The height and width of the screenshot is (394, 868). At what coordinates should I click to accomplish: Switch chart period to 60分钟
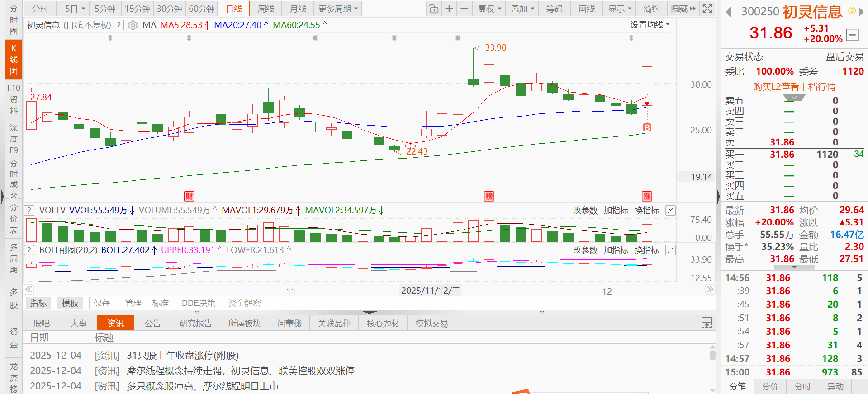(x=202, y=9)
